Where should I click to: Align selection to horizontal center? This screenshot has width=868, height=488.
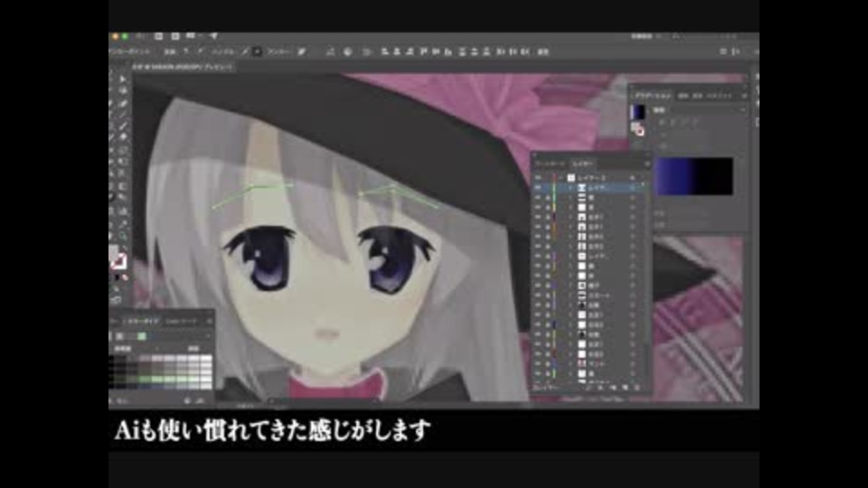click(397, 52)
